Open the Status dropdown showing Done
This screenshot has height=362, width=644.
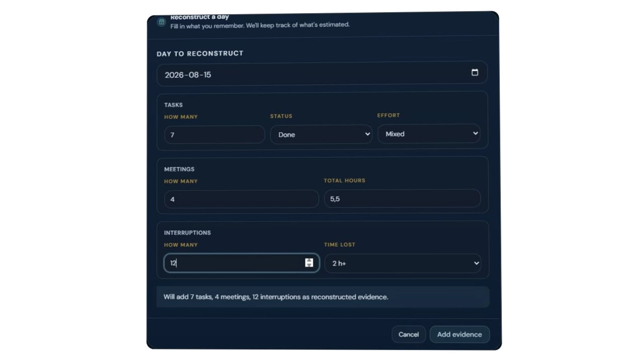321,134
